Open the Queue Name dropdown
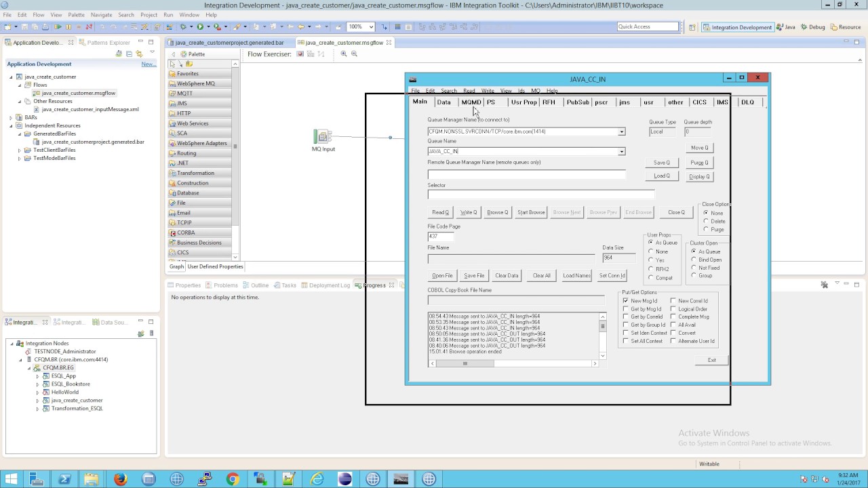The image size is (868, 488). click(x=621, y=151)
